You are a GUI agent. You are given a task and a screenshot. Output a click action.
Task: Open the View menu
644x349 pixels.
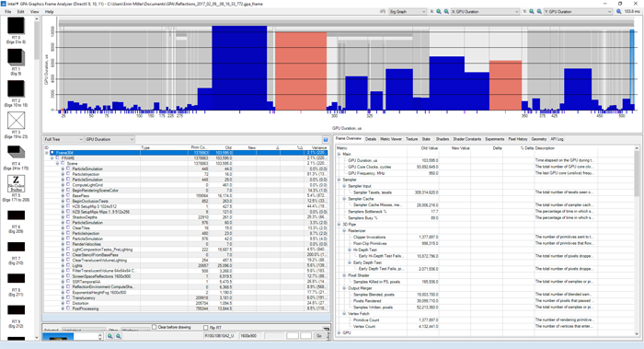click(x=35, y=11)
